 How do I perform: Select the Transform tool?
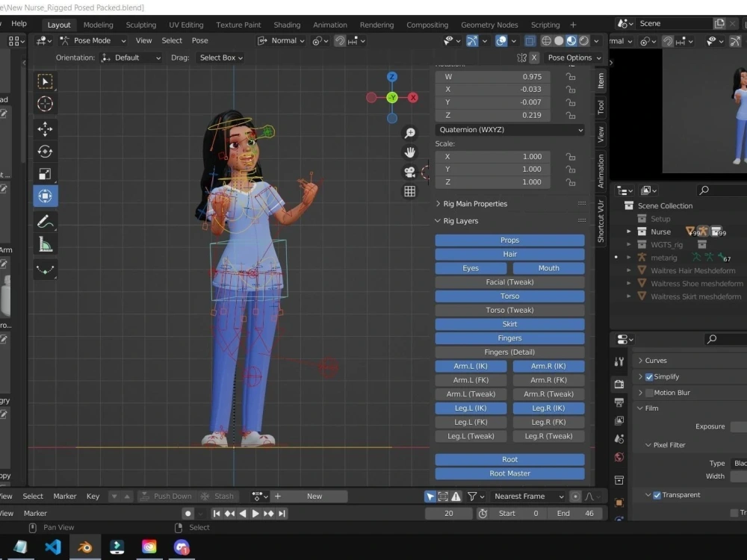pyautogui.click(x=46, y=196)
